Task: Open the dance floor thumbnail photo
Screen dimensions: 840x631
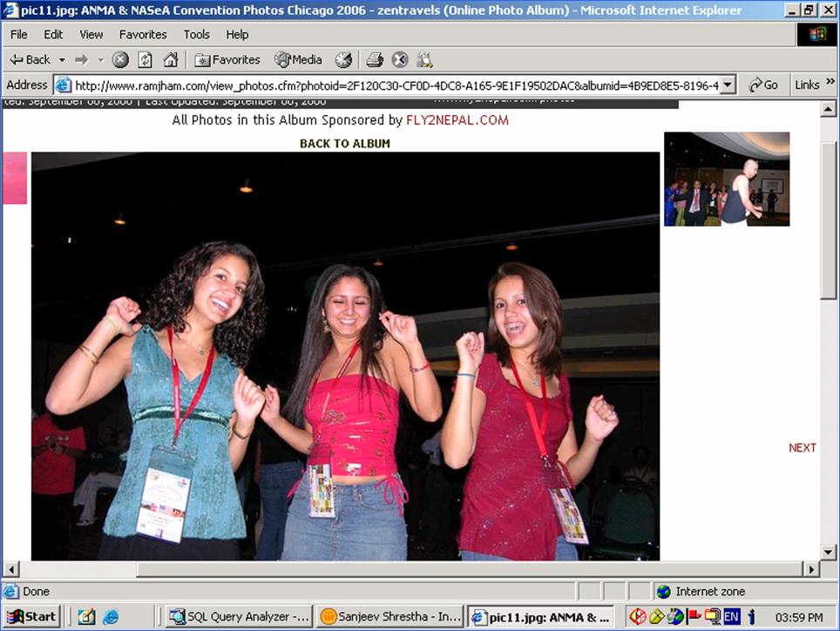Action: pos(726,179)
